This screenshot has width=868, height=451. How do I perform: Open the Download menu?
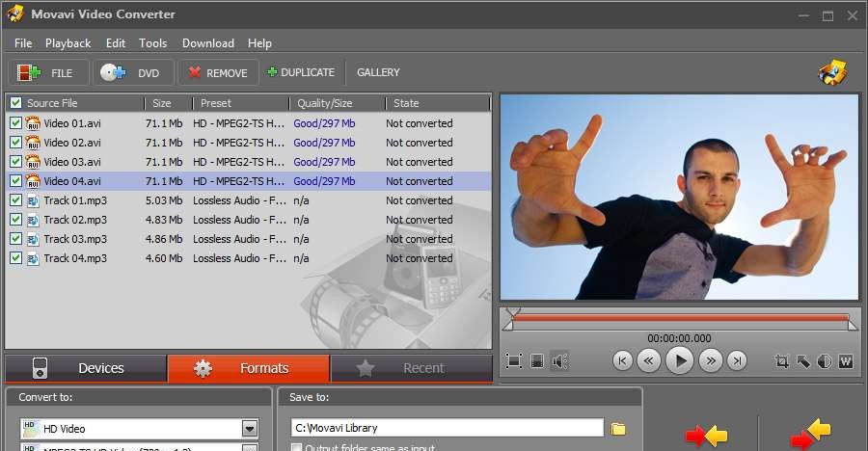pos(208,43)
